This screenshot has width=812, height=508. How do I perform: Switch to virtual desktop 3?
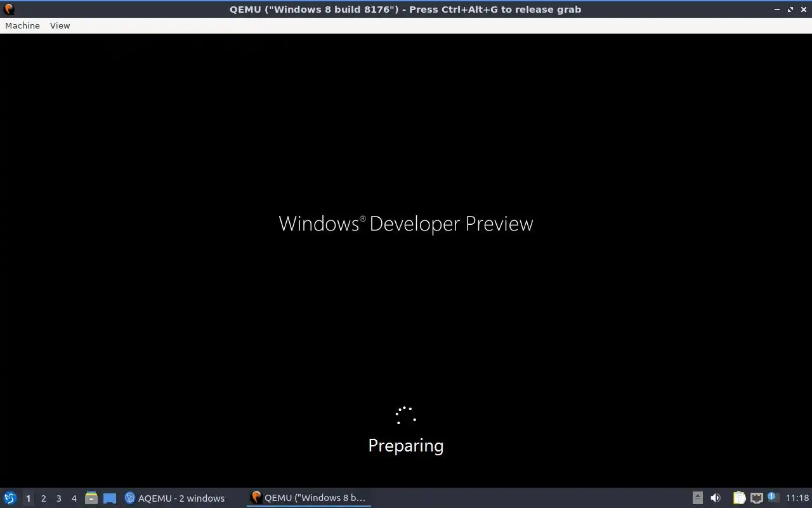click(58, 498)
